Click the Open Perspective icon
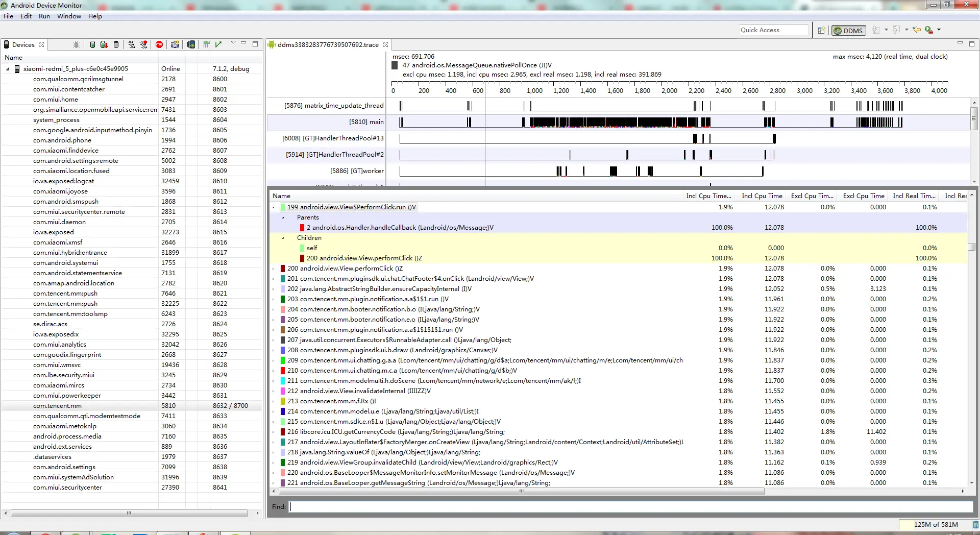 pyautogui.click(x=821, y=30)
